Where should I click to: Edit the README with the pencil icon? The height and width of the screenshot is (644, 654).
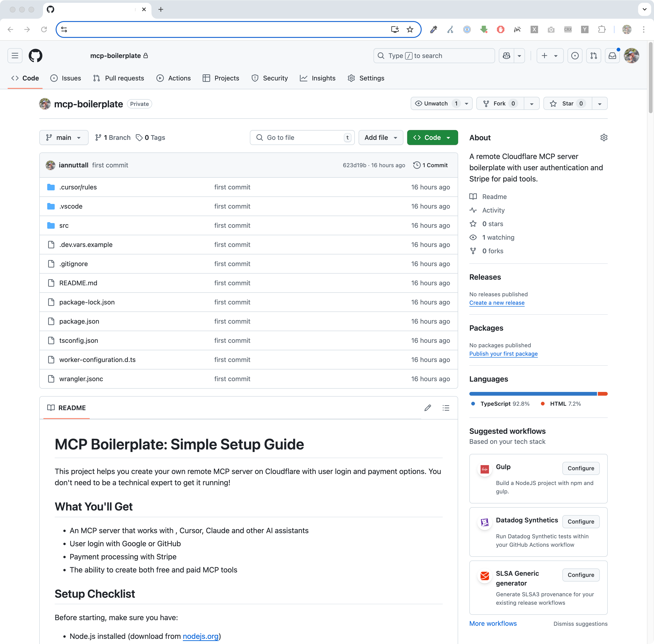tap(428, 408)
